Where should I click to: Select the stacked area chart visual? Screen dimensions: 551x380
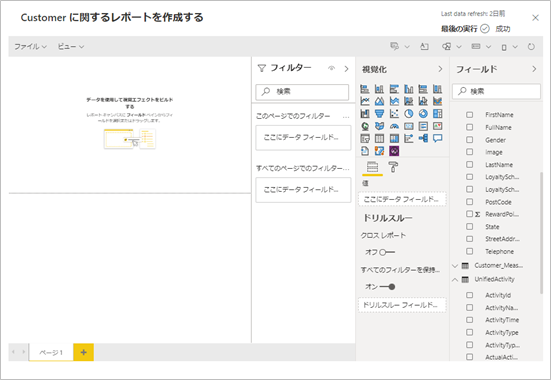tap(394, 101)
